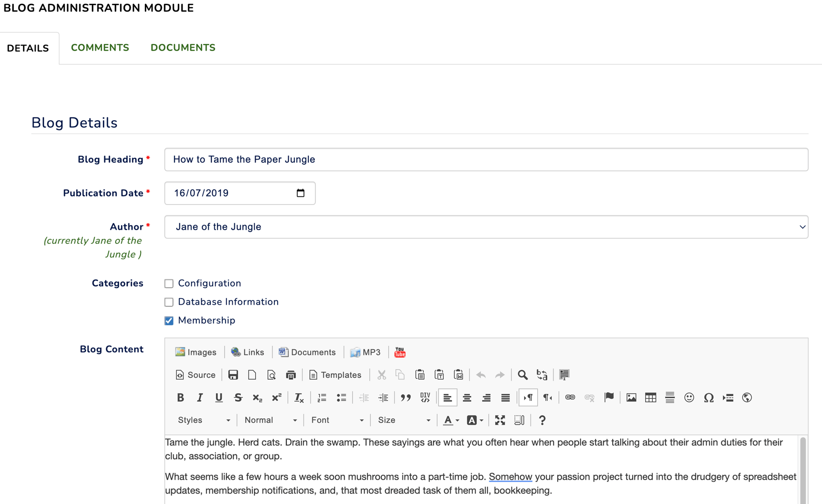822x504 pixels.
Task: Paste from clipboard
Action: tap(420, 375)
